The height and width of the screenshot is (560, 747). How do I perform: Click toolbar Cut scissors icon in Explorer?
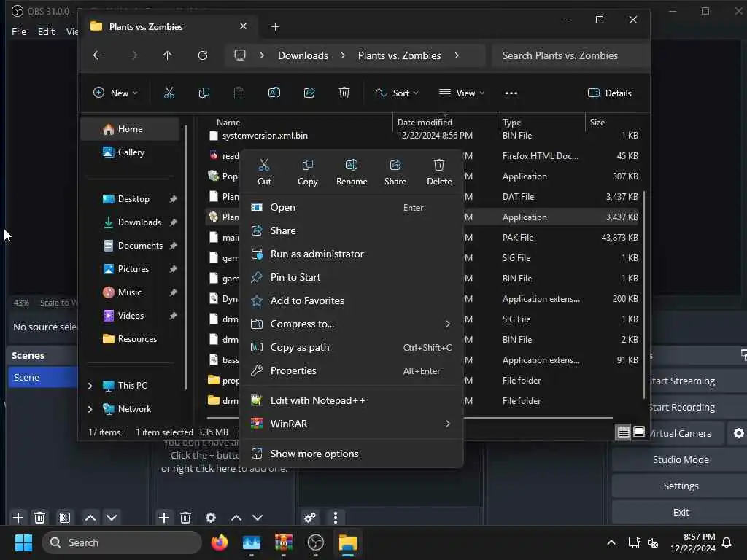coord(169,93)
